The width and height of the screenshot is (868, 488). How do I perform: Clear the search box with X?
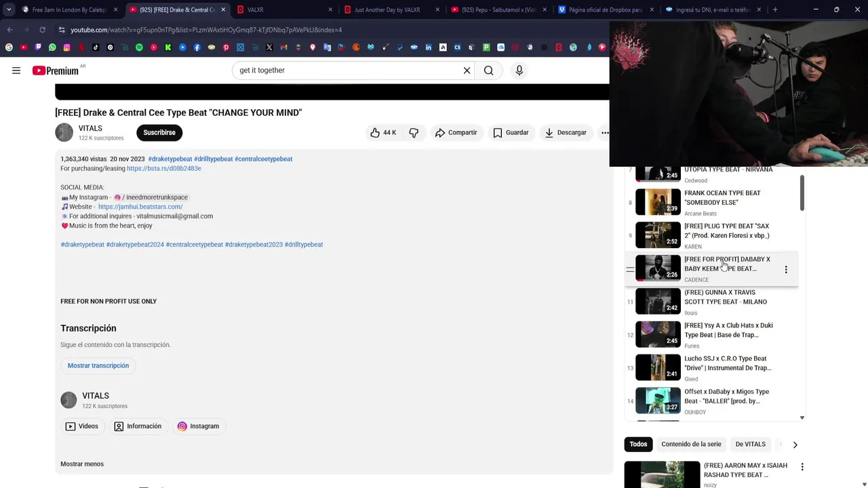pyautogui.click(x=467, y=70)
